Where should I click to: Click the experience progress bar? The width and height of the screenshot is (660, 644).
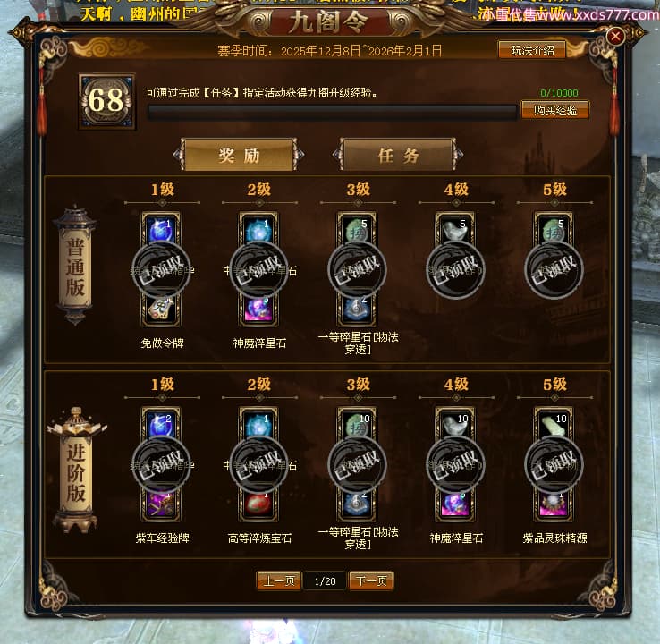[x=333, y=112]
